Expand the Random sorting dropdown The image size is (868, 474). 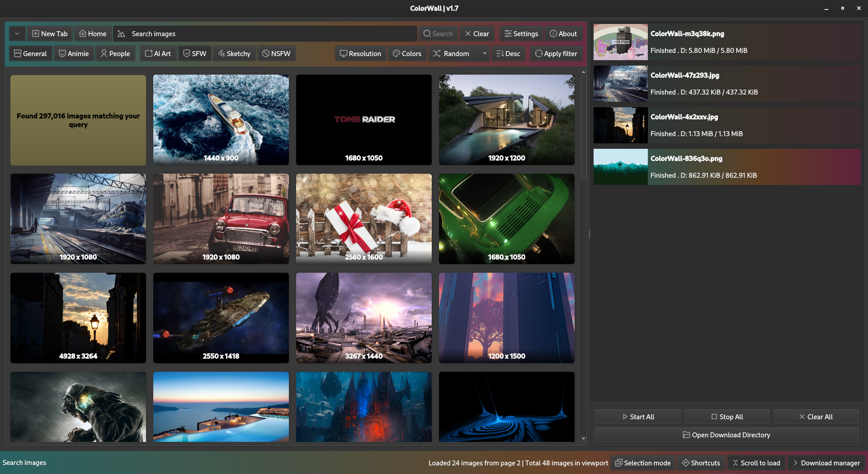(x=484, y=53)
